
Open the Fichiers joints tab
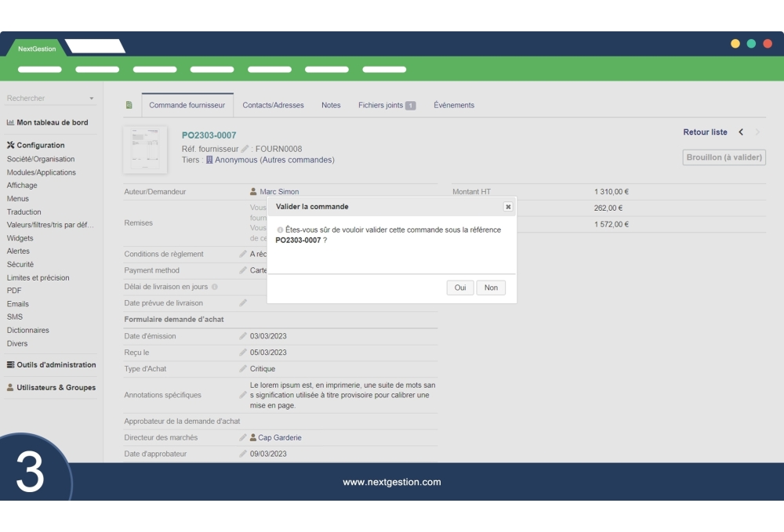click(383, 104)
